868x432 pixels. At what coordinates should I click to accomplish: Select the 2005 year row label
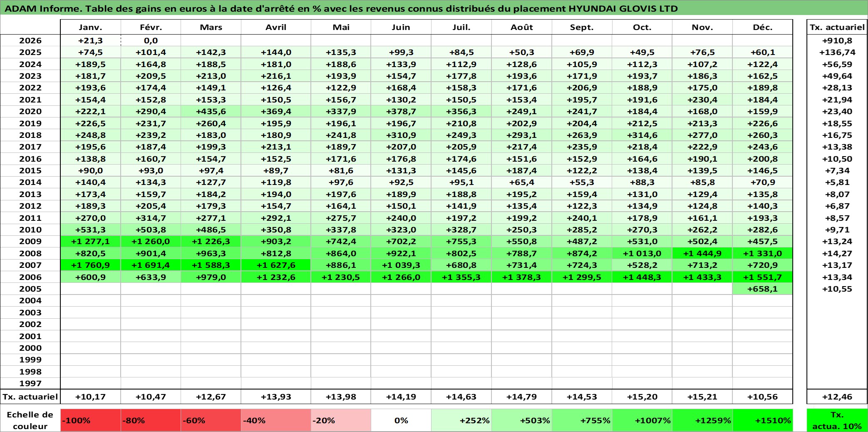[x=30, y=289]
